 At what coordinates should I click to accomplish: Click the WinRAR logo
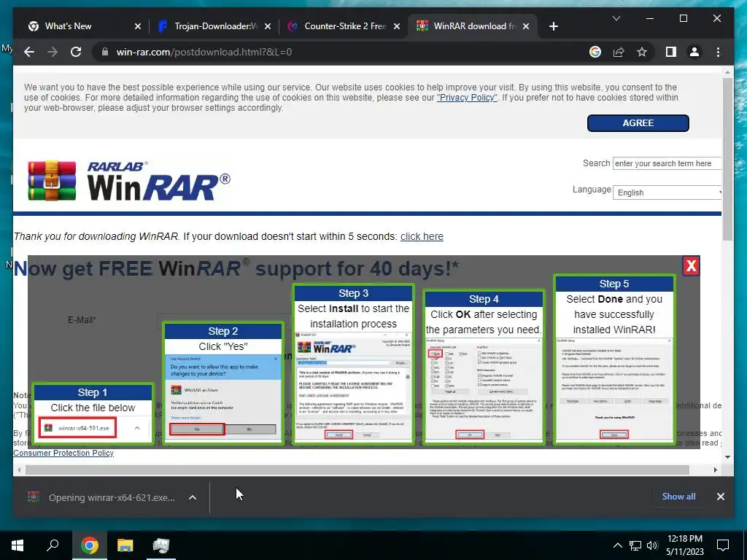pyautogui.click(x=128, y=181)
